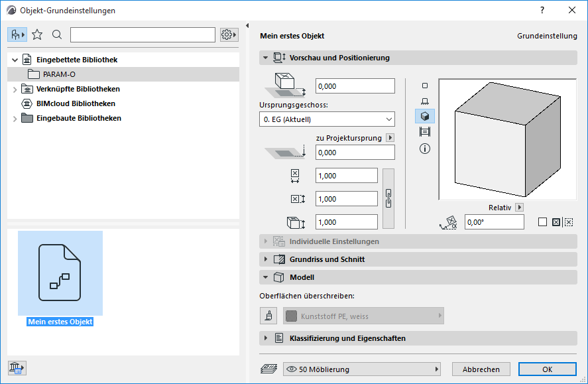View the object info description
Image resolution: width=588 pixels, height=384 pixels.
click(425, 148)
